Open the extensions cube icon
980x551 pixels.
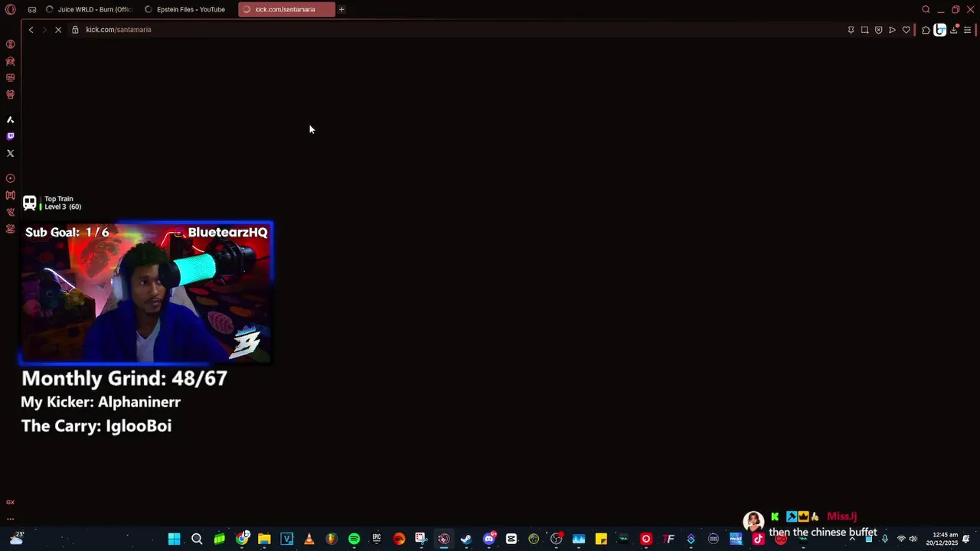tap(926, 30)
